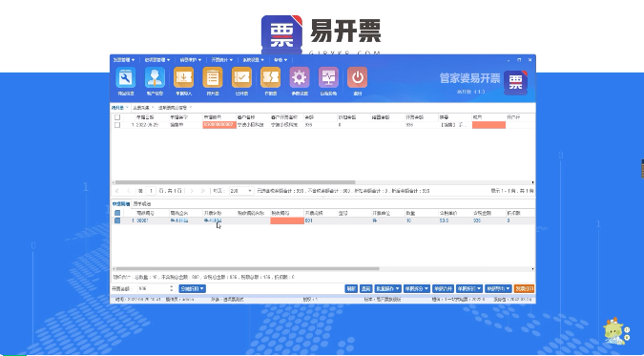Open the 帮助 menu
The height and width of the screenshot is (356, 644).
pos(280,60)
